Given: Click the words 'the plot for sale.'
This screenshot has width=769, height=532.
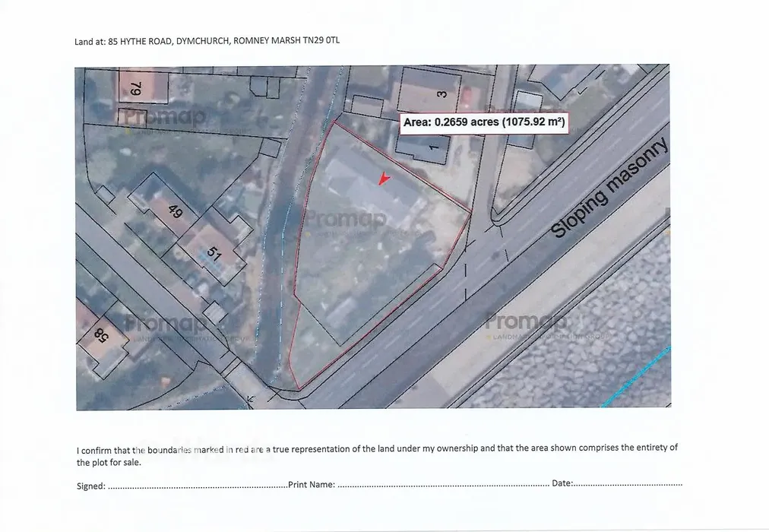Looking at the screenshot, I should point(109,462).
